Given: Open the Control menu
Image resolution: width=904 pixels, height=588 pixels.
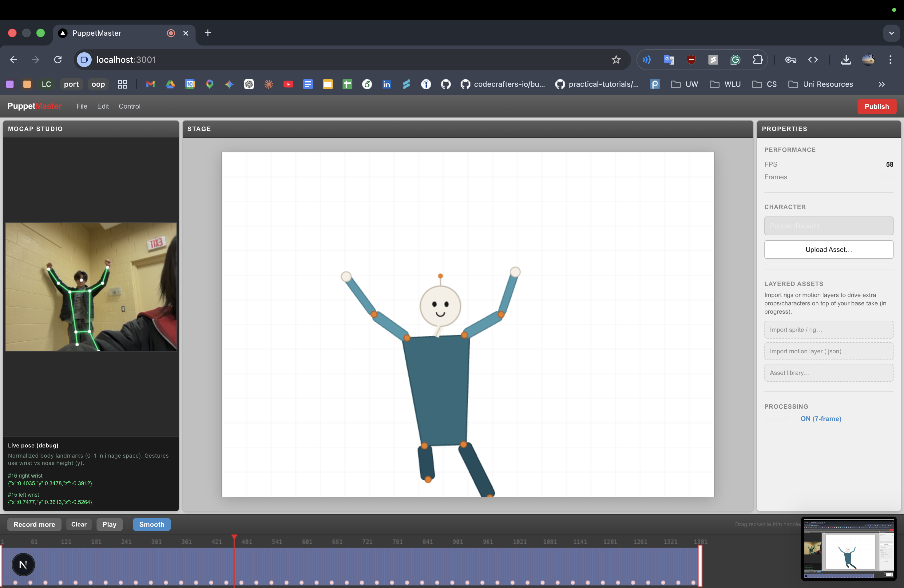Looking at the screenshot, I should click(129, 106).
